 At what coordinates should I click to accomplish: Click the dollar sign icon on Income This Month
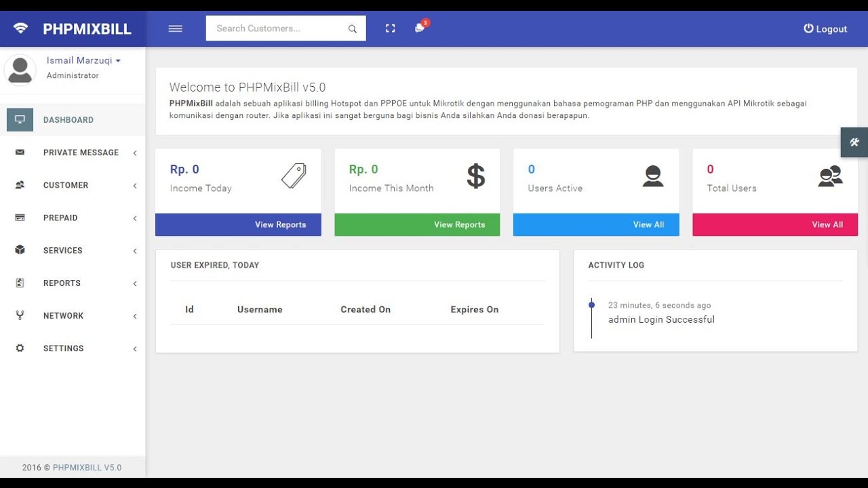pyautogui.click(x=476, y=176)
